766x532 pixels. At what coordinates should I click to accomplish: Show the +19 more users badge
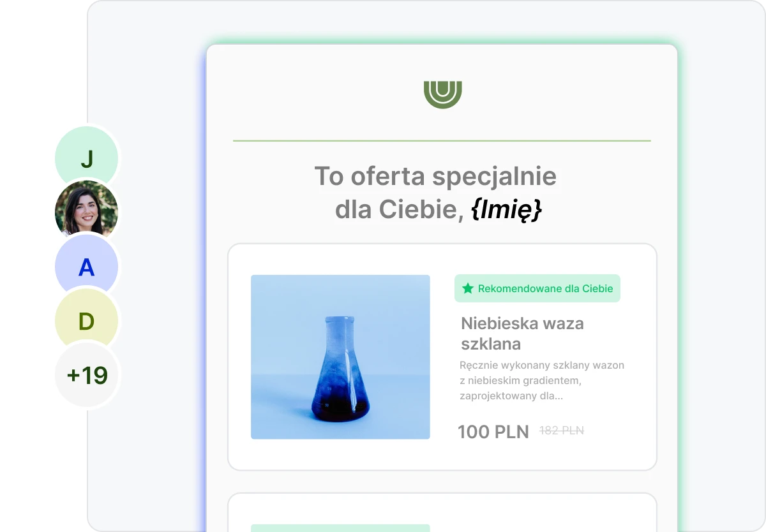pyautogui.click(x=87, y=375)
